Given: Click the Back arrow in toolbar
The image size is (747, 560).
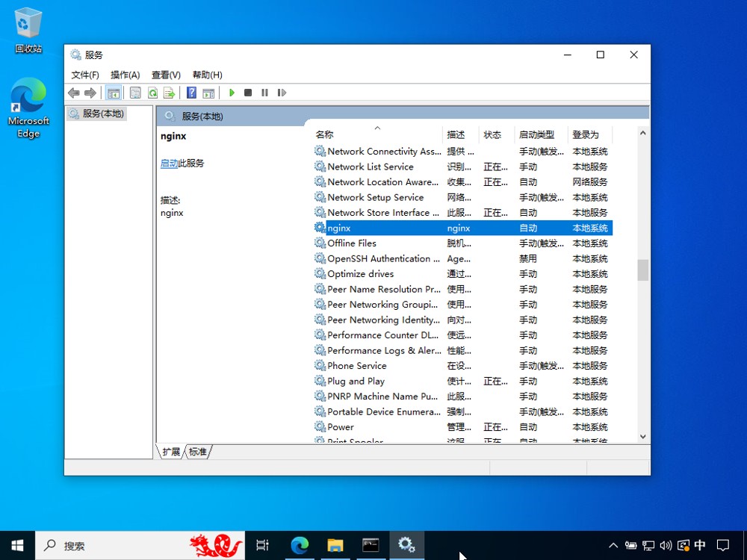Looking at the screenshot, I should tap(74, 93).
